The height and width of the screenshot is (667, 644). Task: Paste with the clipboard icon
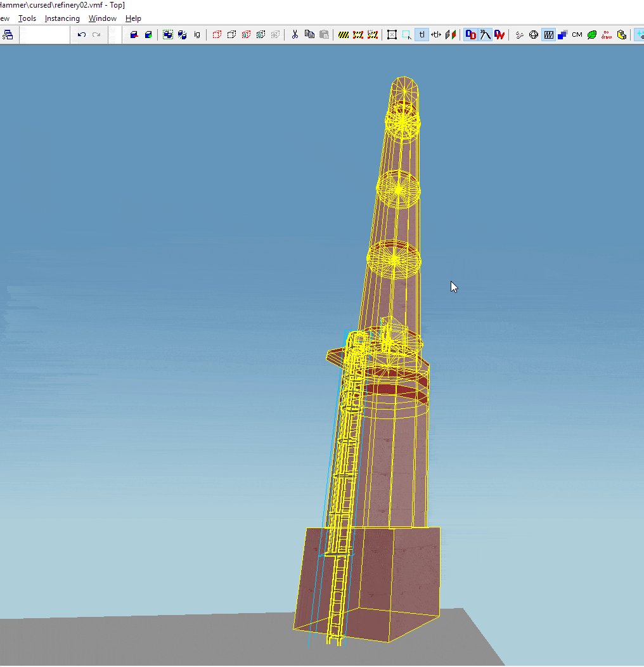324,34
